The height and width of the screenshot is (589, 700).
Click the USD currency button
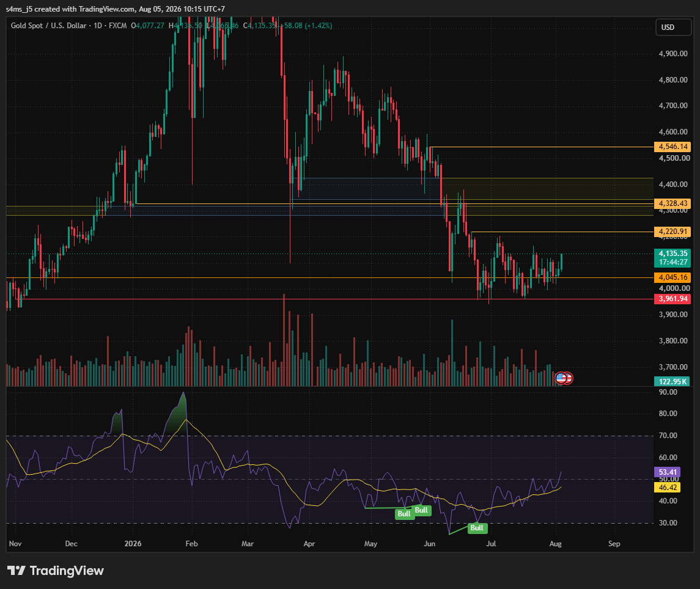673,27
